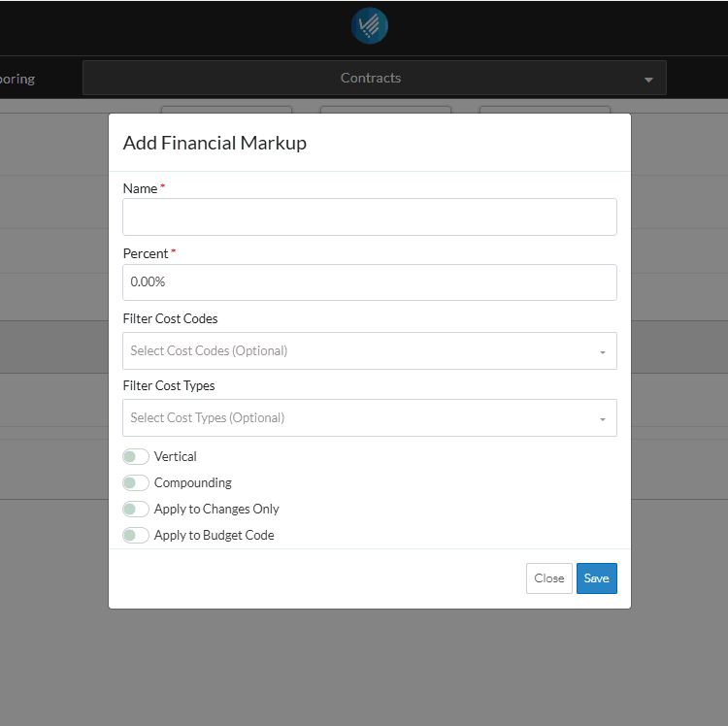
Task: Open the Select Cost Types dropdown
Action: click(x=359, y=418)
